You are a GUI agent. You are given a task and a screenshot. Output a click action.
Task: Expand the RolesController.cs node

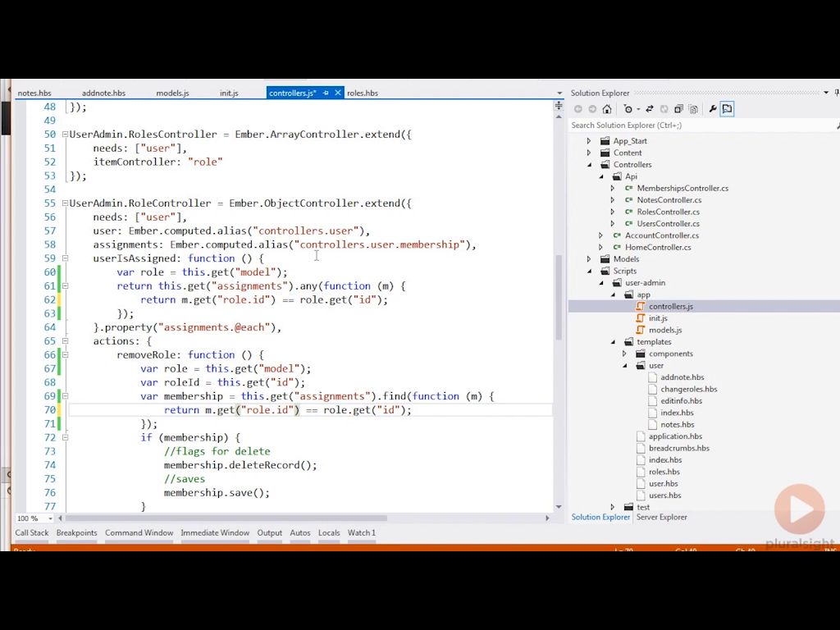coord(612,212)
